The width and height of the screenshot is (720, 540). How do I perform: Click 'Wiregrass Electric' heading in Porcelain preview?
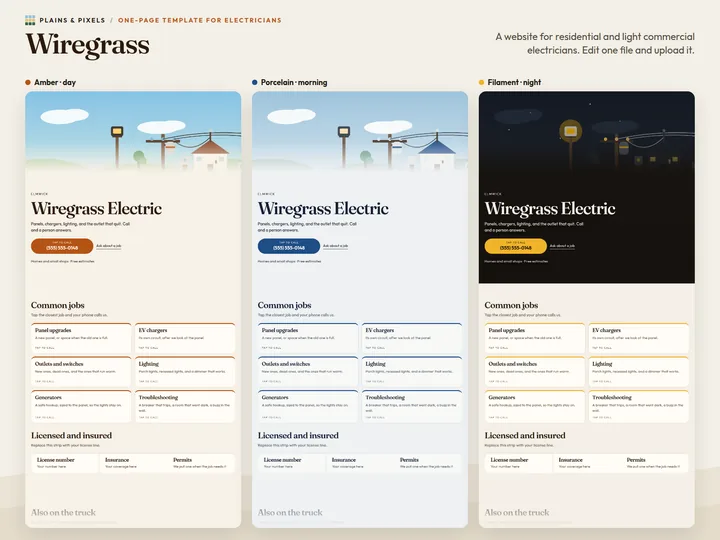click(323, 209)
